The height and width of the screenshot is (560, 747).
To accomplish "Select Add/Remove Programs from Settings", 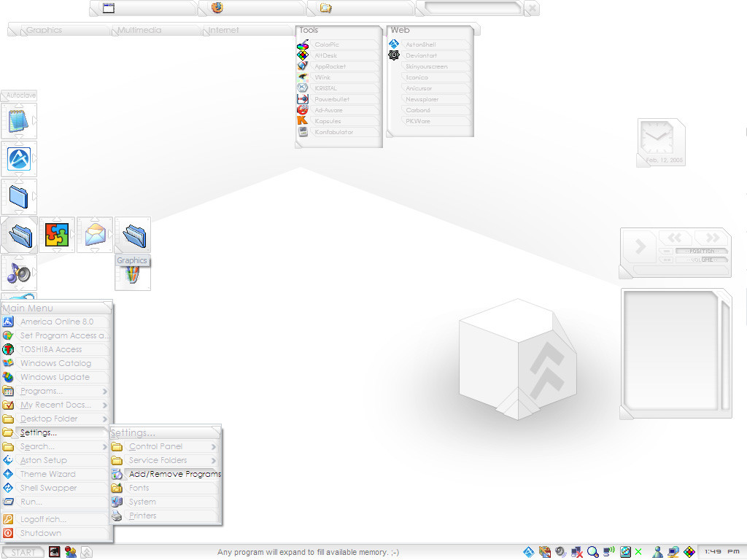I will [174, 474].
